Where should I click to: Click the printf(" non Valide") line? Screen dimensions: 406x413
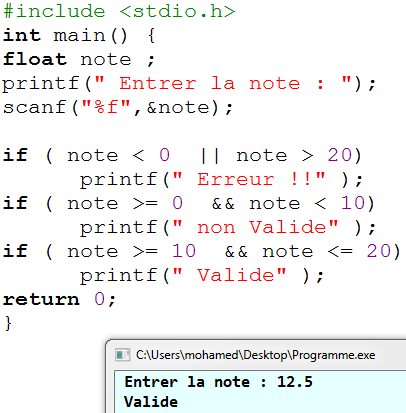[x=228, y=227]
